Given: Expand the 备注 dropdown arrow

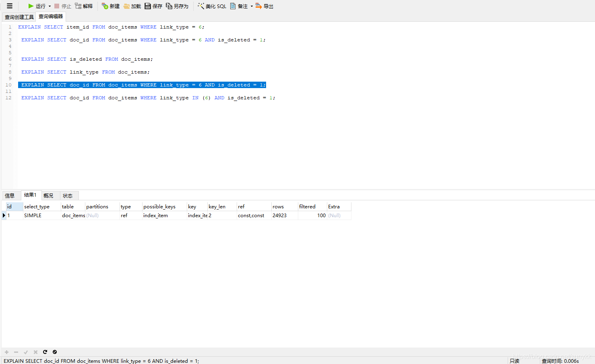Looking at the screenshot, I should tap(252, 6).
